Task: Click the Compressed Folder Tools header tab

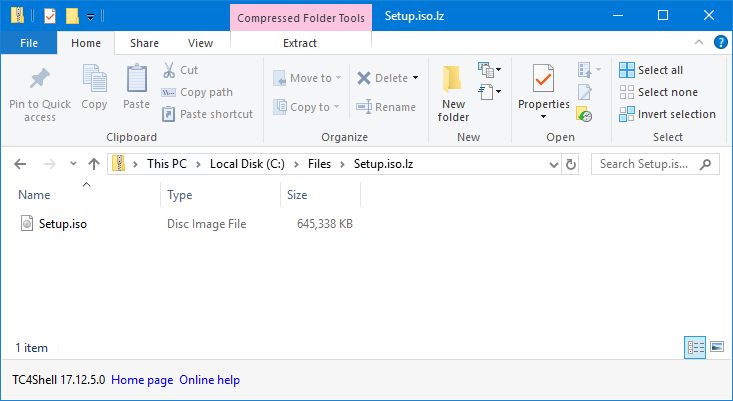Action: 301,18
